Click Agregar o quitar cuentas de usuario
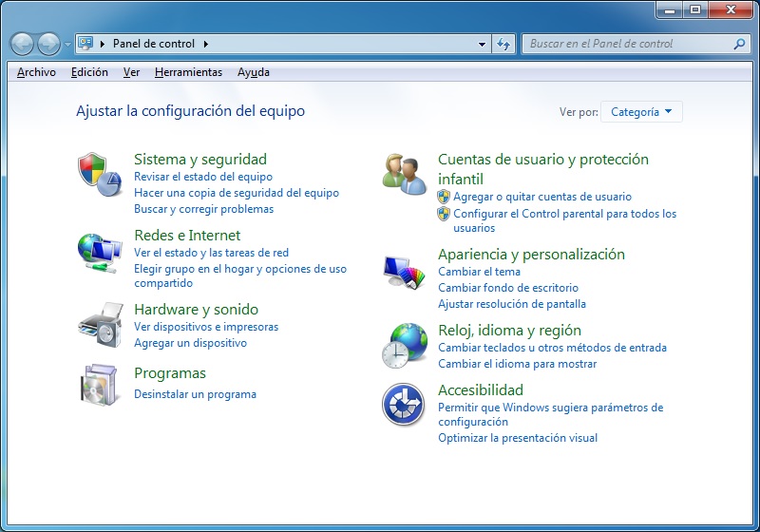Screen dimensions: 760x532 click(x=542, y=197)
